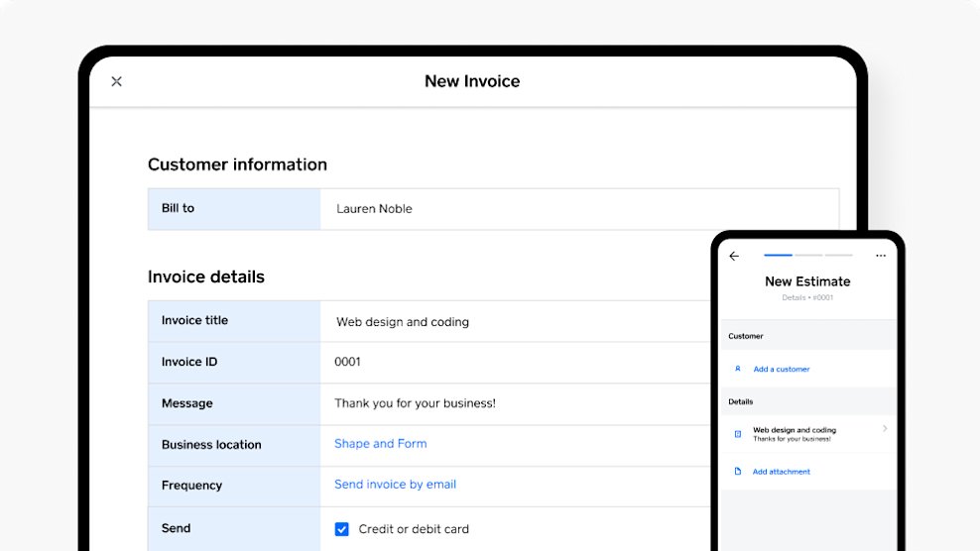The width and height of the screenshot is (980, 551).
Task: Edit the Invoice title field
Action: [x=516, y=321]
